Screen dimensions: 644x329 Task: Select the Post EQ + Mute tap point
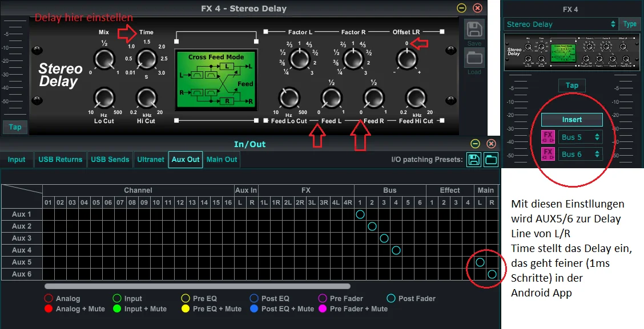254,308
